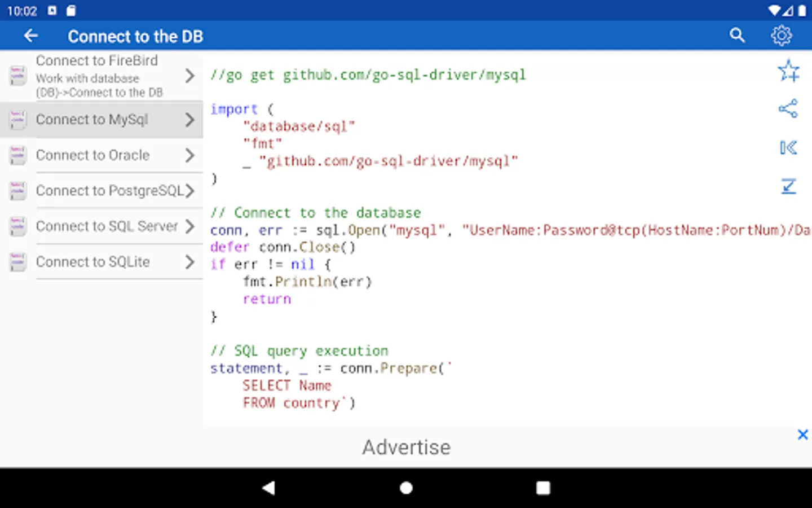Screen dimensions: 812x508
Task: Expand Connect to MySql chevron
Action: click(x=190, y=120)
